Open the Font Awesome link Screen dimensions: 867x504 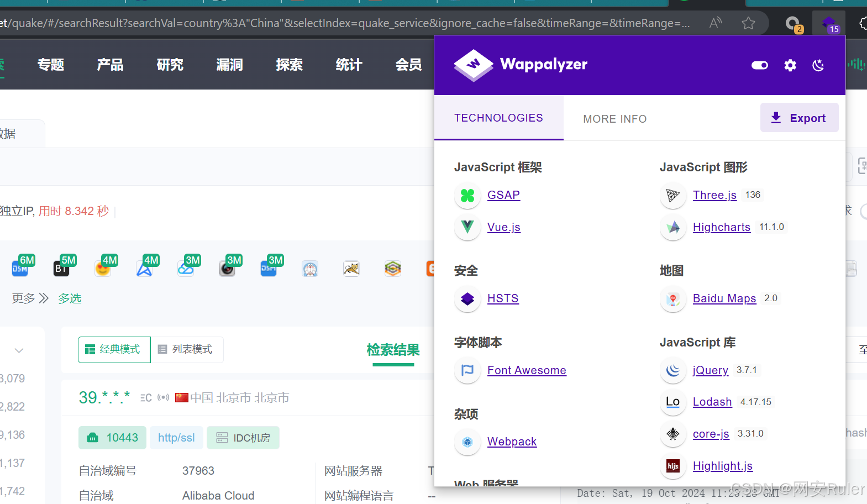tap(527, 370)
